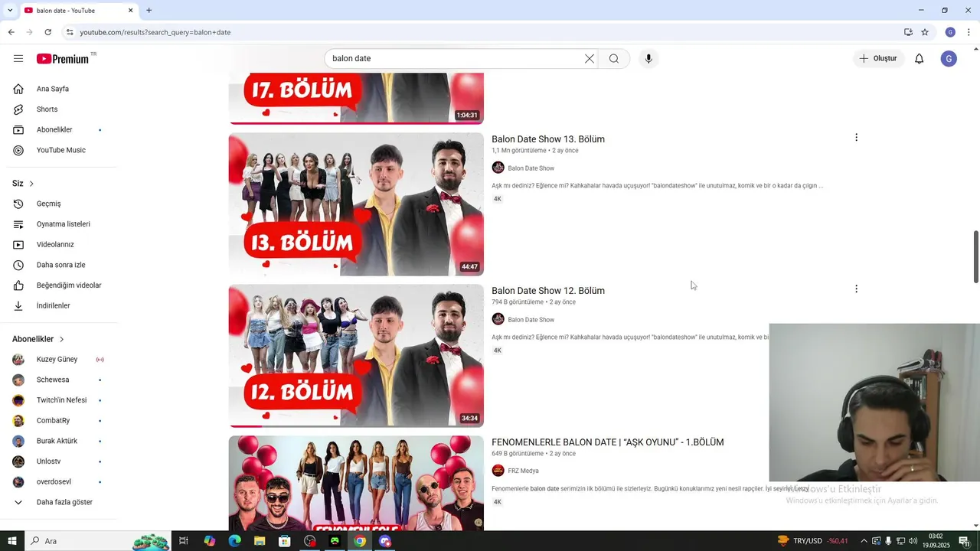The height and width of the screenshot is (551, 980).
Task: Click the magnifier search button
Action: pyautogui.click(x=614, y=59)
